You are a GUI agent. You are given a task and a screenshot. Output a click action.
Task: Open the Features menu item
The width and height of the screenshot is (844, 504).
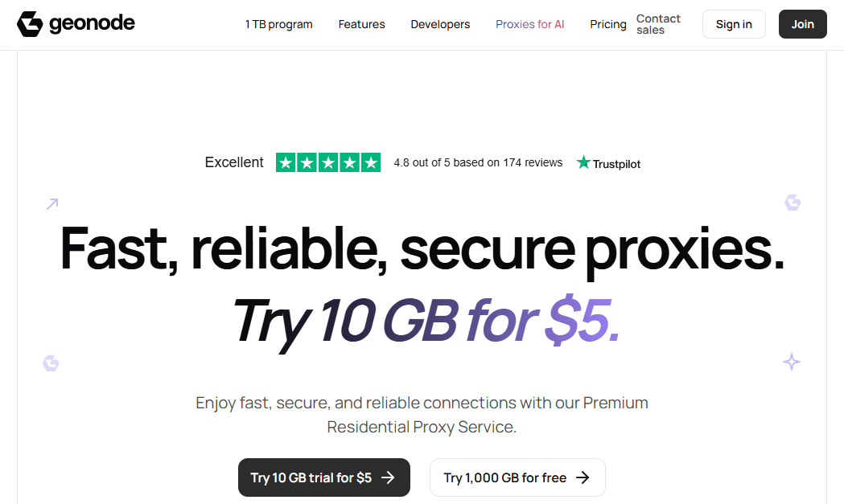361,24
